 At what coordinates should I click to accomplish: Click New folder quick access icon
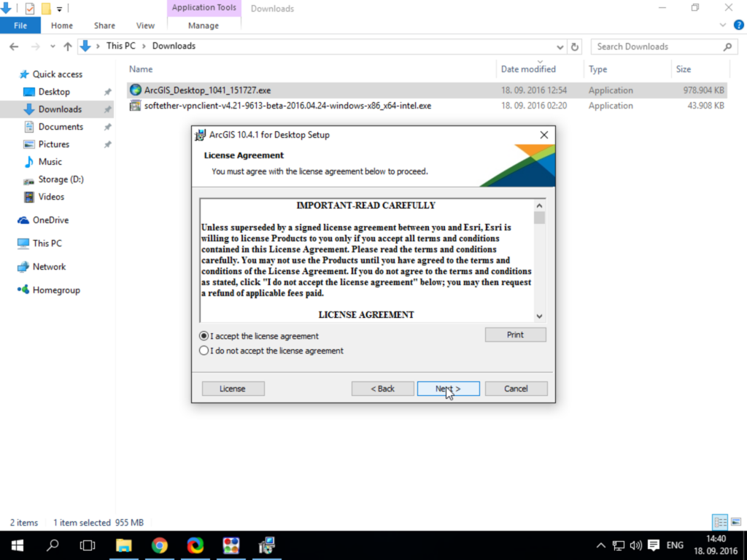point(46,8)
